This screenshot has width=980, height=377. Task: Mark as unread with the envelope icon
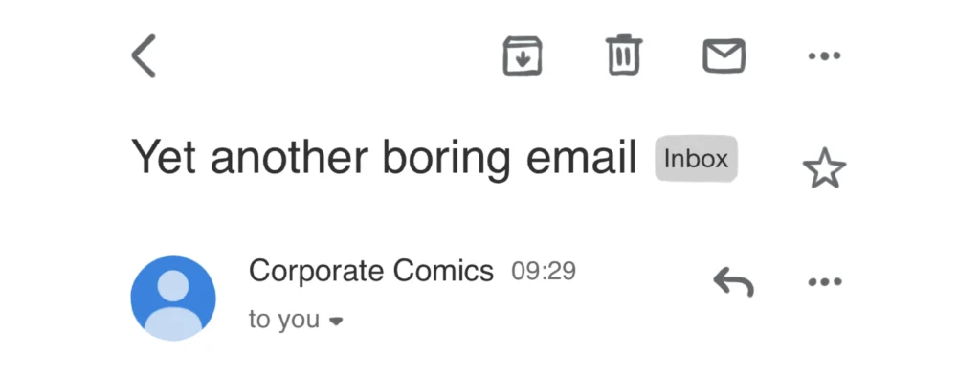click(724, 55)
